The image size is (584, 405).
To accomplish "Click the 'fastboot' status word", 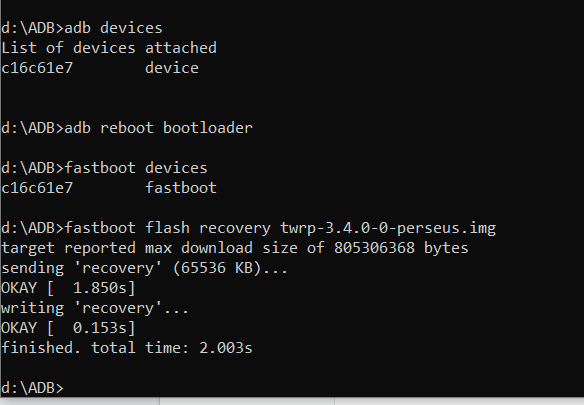I will pyautogui.click(x=181, y=188).
